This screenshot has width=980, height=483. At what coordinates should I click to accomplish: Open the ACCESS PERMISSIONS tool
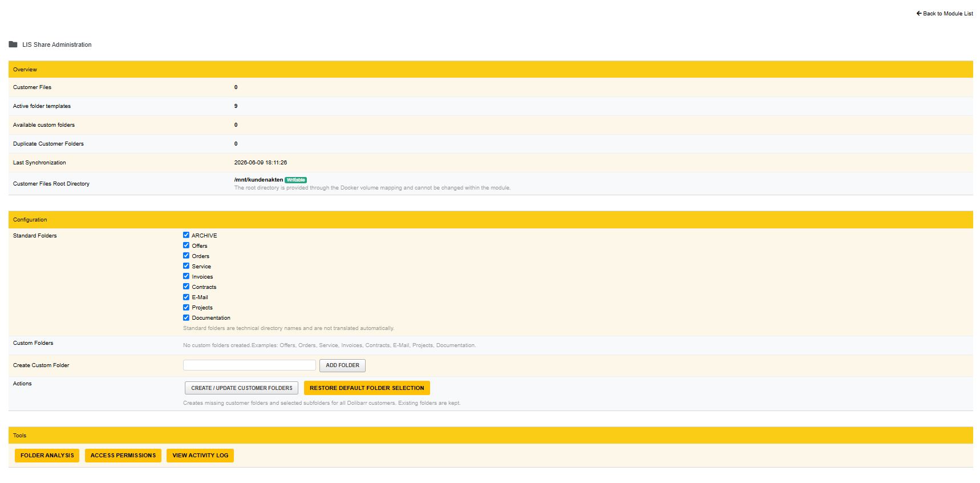(123, 456)
